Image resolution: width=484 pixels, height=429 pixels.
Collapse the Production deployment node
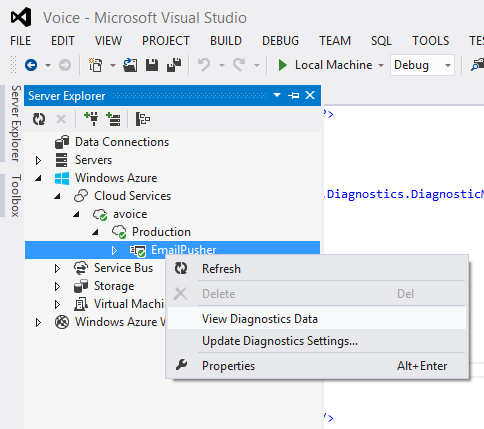coord(95,232)
